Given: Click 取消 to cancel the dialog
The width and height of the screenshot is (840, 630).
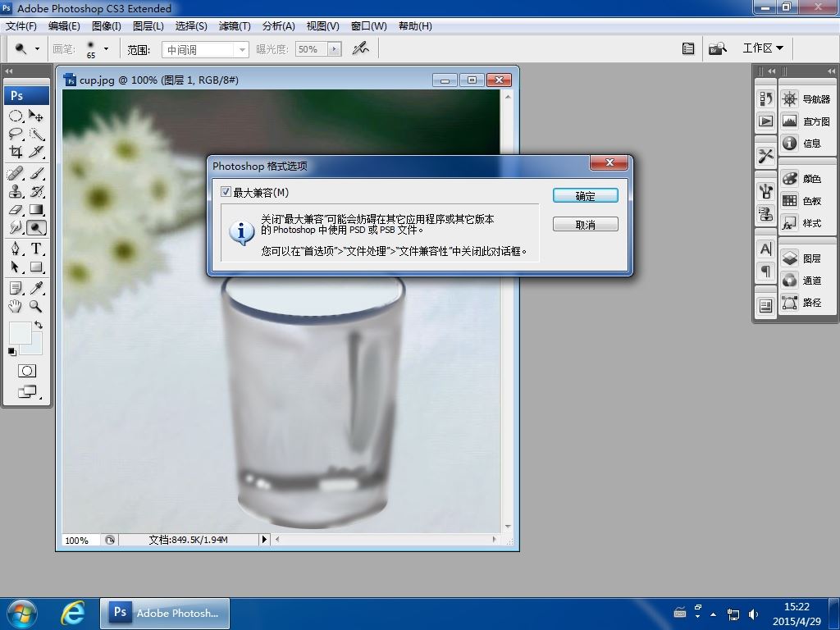Looking at the screenshot, I should [586, 225].
